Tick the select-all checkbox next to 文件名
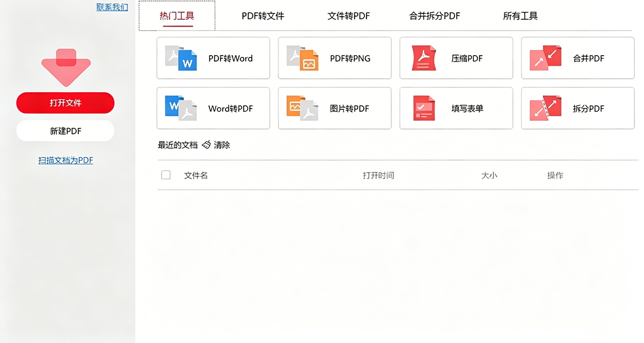This screenshot has width=644, height=343. [166, 175]
